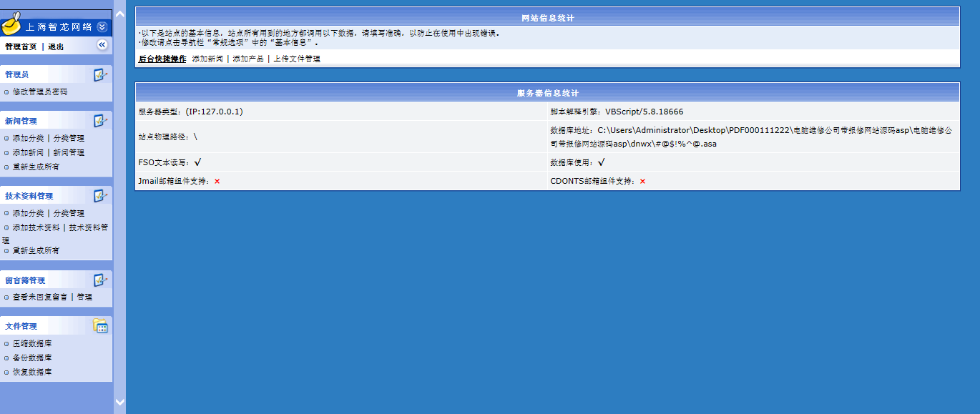Open 添加技术资料 link
This screenshot has height=414, width=980.
(x=36, y=228)
